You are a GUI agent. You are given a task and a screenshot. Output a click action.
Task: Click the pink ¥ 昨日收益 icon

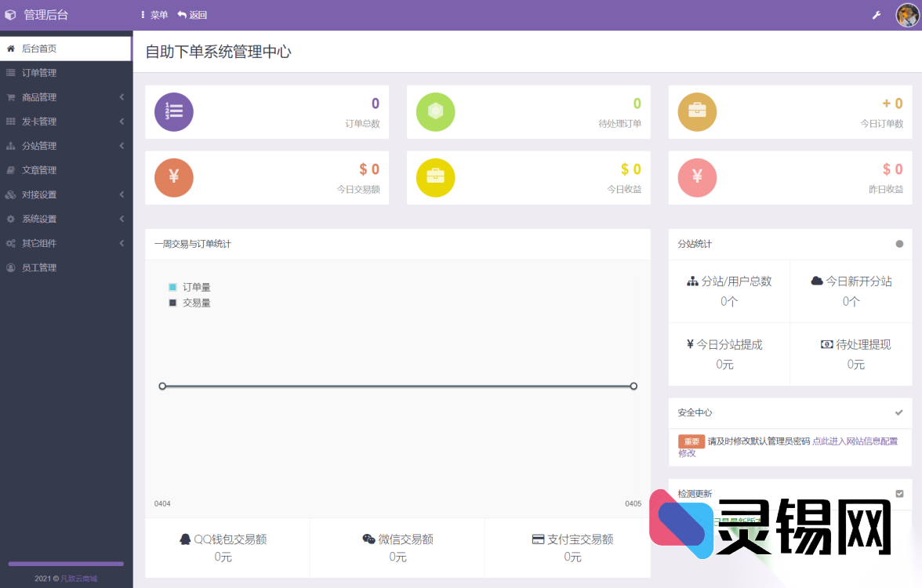tap(697, 177)
